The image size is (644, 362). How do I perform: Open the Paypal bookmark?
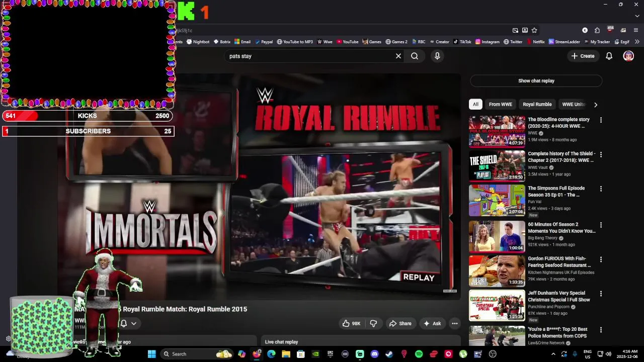(264, 42)
